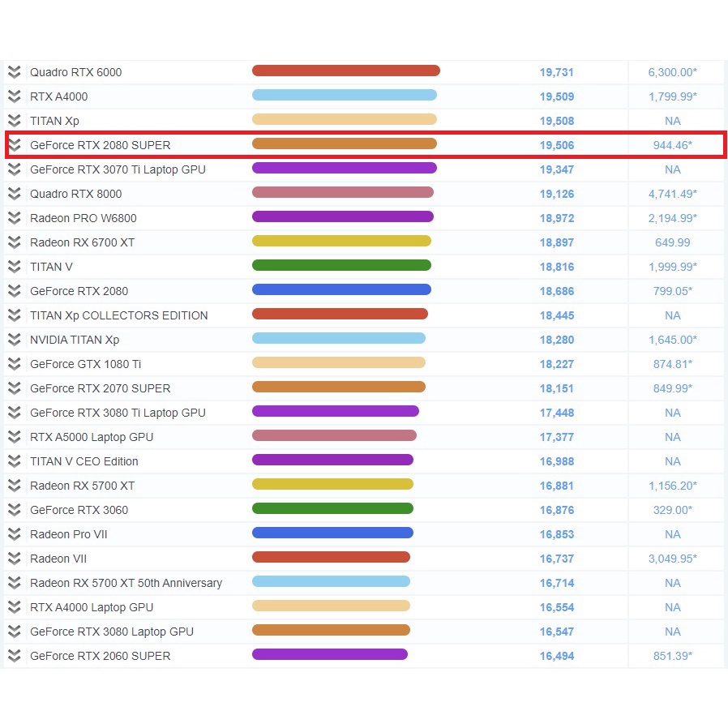
Task: Click chevron icon beside GeForce GTX 1080 Ti
Action: click(x=15, y=364)
